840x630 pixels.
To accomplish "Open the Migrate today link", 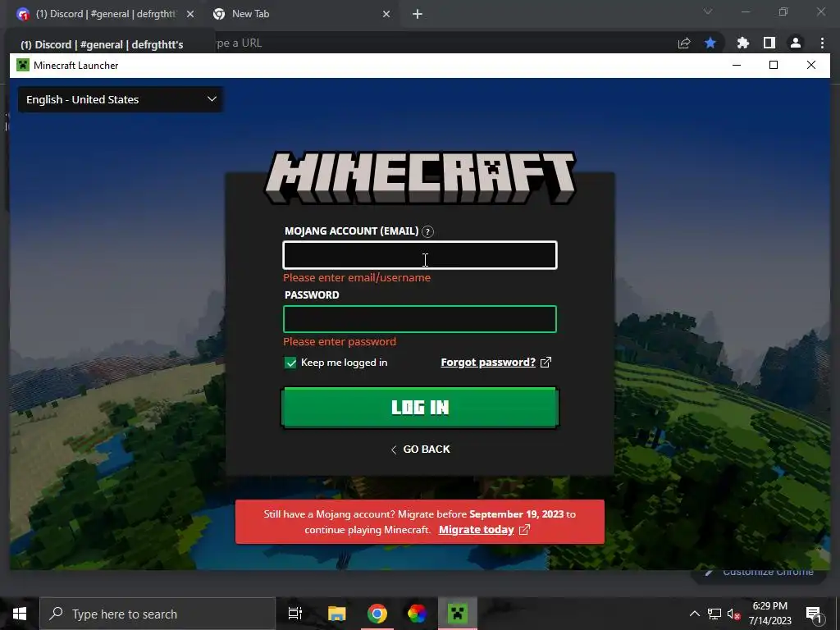I will click(x=477, y=529).
